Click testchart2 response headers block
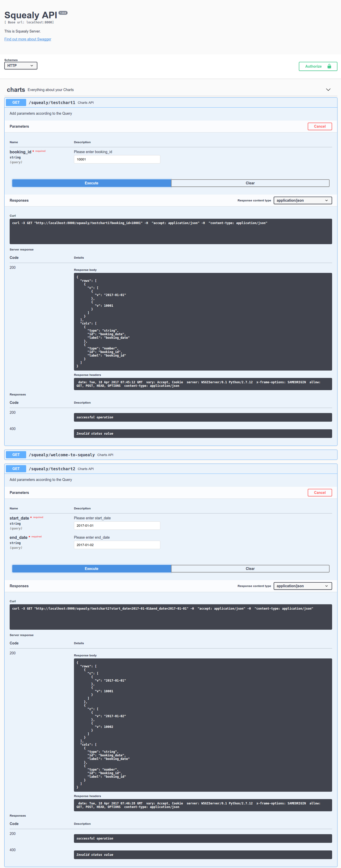Screen dimensions: 341x868 click(x=203, y=805)
